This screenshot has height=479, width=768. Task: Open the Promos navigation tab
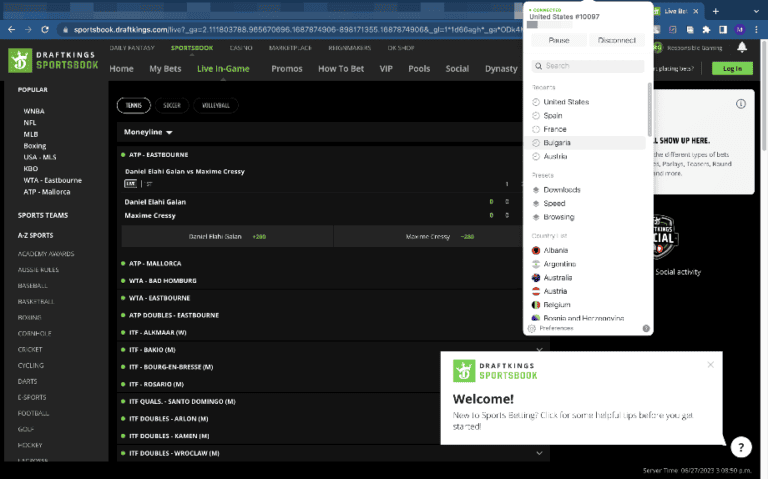286,69
